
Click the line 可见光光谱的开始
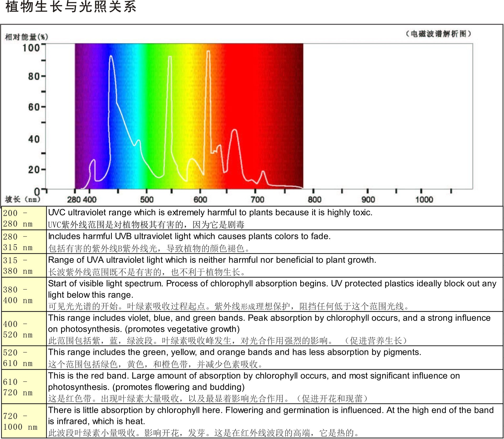(x=229, y=306)
